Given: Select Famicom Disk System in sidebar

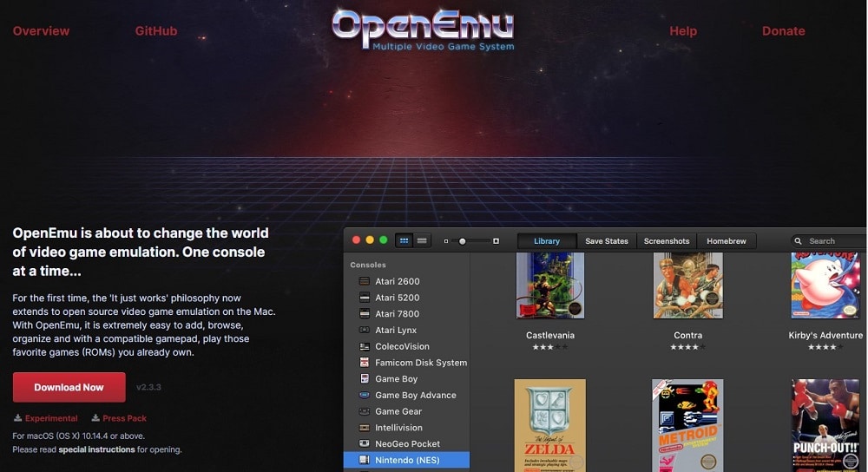Looking at the screenshot, I should [406, 363].
